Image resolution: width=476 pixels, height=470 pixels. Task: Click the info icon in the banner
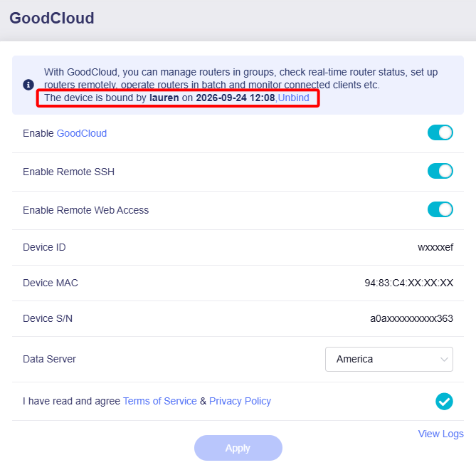click(x=28, y=85)
